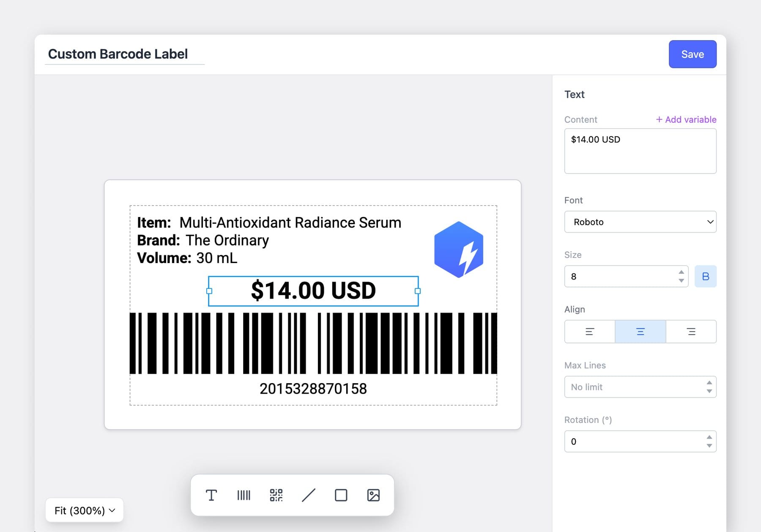
Task: Toggle bold formatting for the text
Action: pos(705,276)
